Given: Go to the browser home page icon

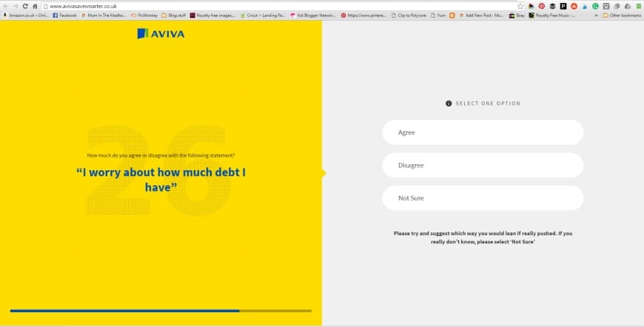Looking at the screenshot, I should coord(35,6).
